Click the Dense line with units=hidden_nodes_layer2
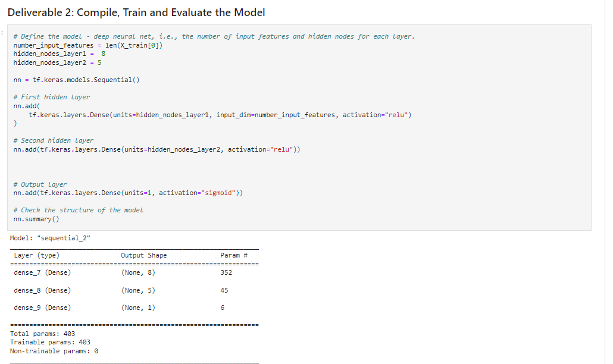The image size is (613, 364). (x=157, y=149)
